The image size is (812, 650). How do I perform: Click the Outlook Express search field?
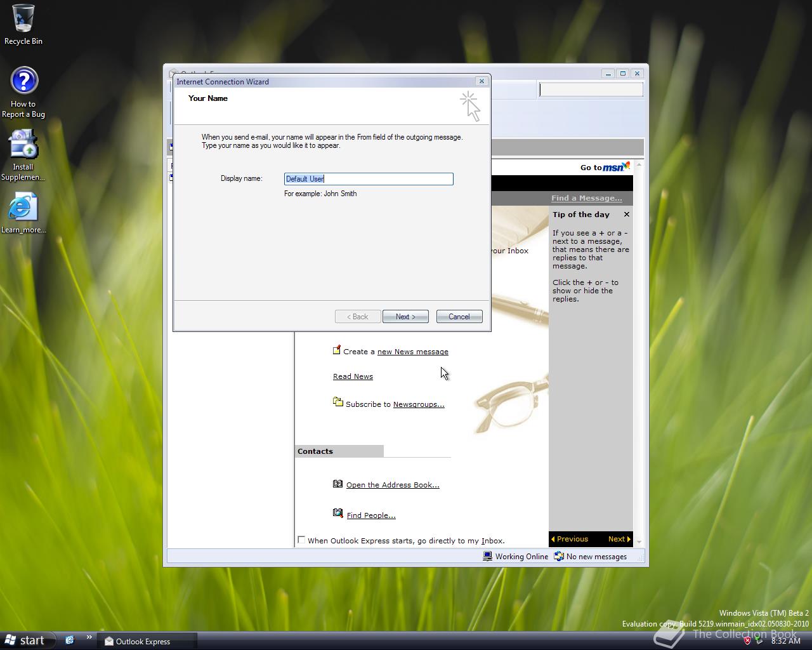pos(591,90)
